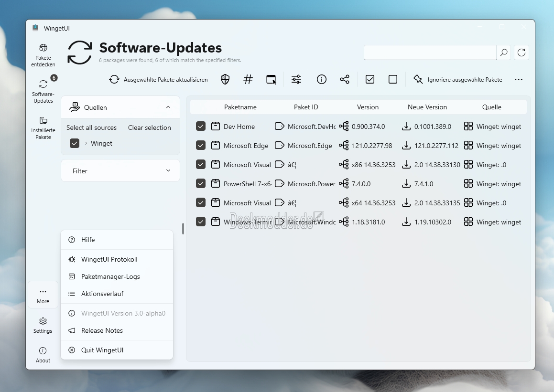Open the Pakete entdecken page
The image size is (554, 392).
(x=43, y=55)
